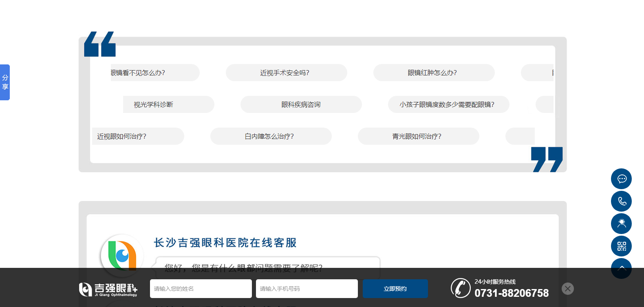Image resolution: width=644 pixels, height=307 pixels.
Task: Click the hospital customer service avatar
Action: pyautogui.click(x=122, y=254)
